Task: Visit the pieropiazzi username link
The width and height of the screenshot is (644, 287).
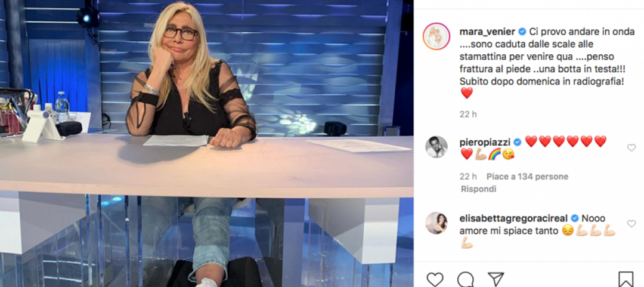Action: (485, 142)
